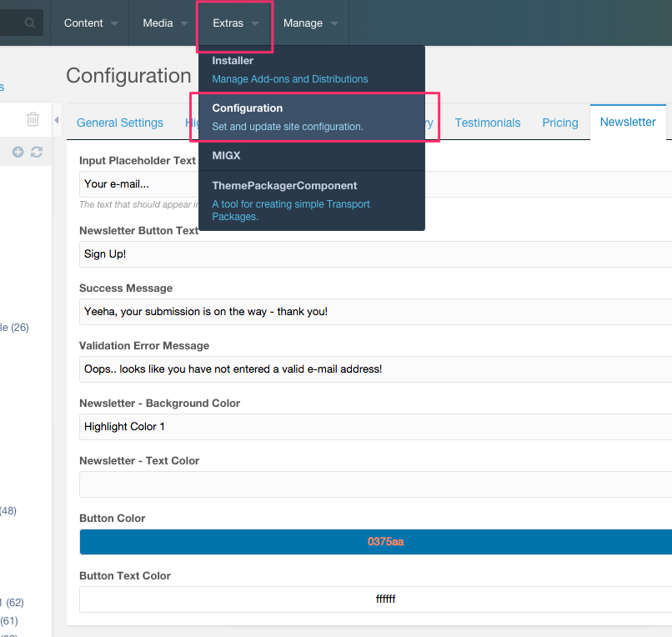Switch to the General Settings tab
Viewport: 672px width, 637px height.
pos(120,123)
